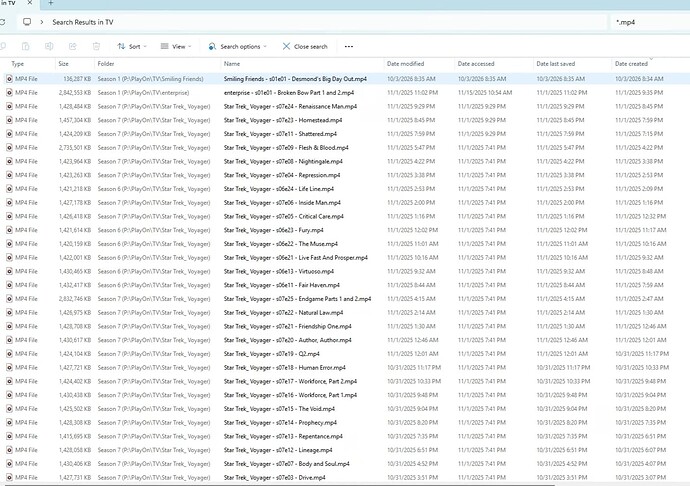Select Voyager s06e13 Virtuoso file
690x486 pixels.
point(279,271)
